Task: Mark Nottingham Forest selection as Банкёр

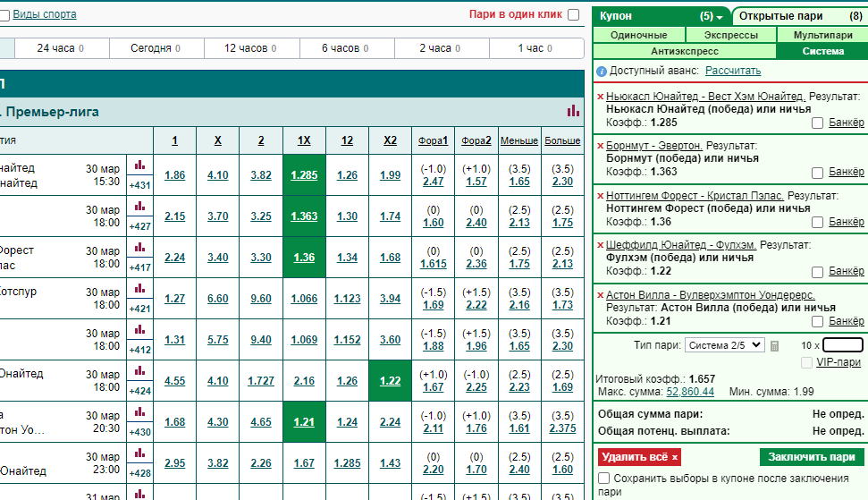Action: click(x=817, y=223)
